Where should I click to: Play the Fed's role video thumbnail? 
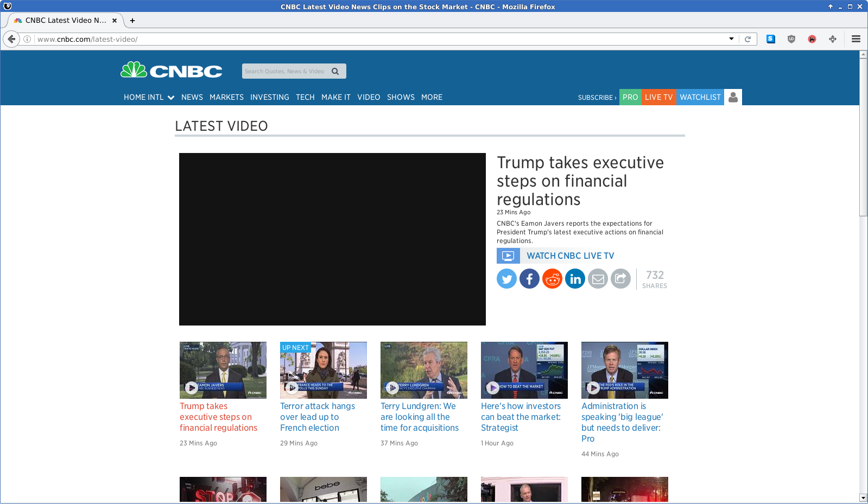click(x=625, y=370)
